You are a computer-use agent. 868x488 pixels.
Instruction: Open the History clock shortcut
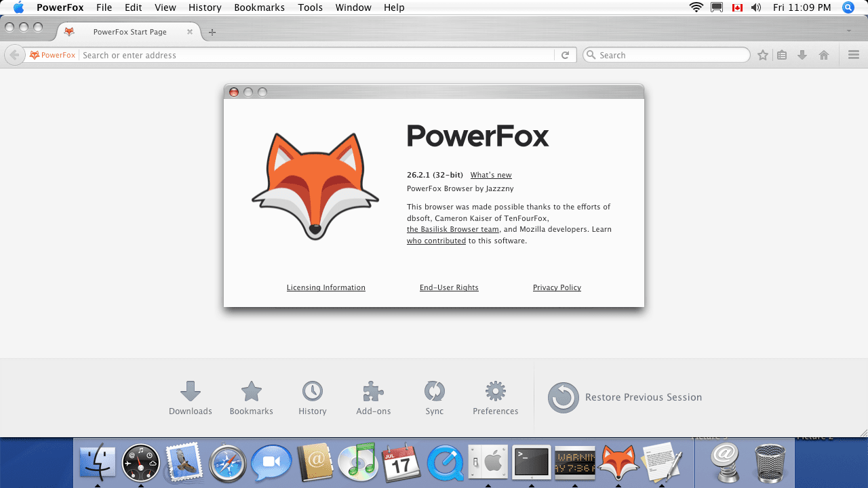(313, 398)
